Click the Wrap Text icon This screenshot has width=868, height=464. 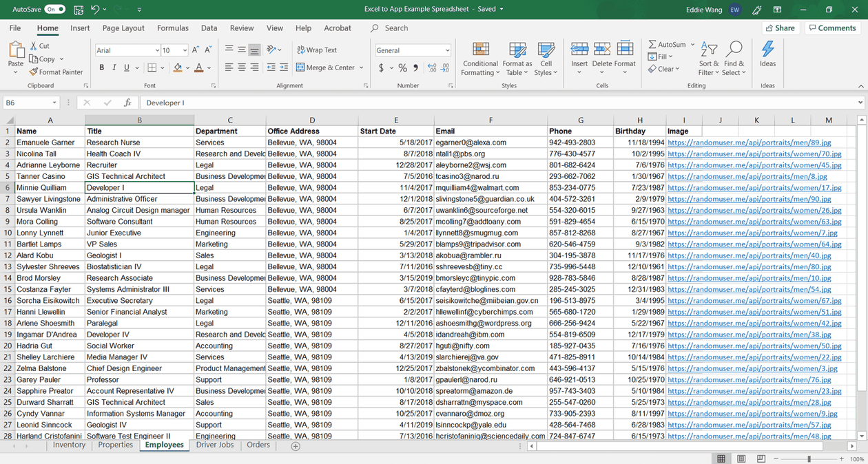(x=300, y=50)
